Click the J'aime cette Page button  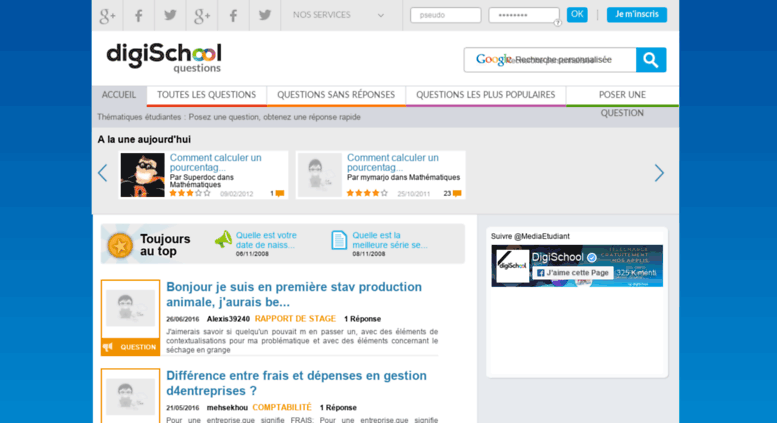pyautogui.click(x=572, y=273)
